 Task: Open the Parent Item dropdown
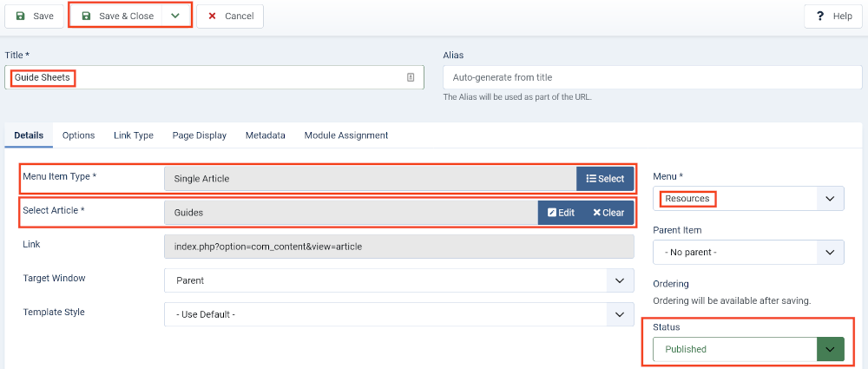[748, 252]
